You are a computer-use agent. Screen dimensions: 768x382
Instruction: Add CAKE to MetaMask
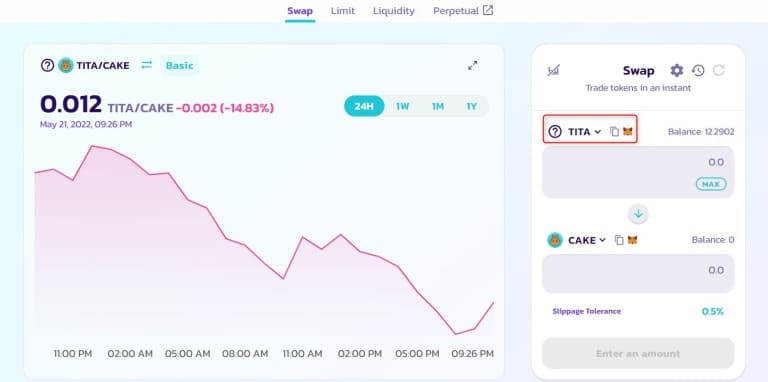pos(632,240)
